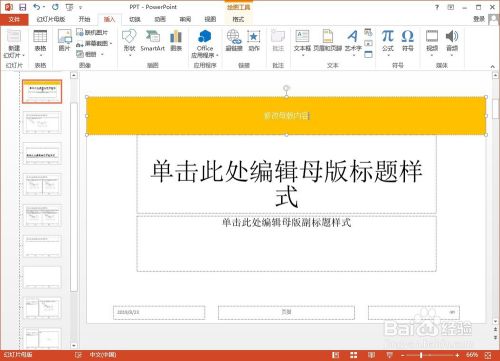Insert a chart with 图表 icon
Screen dimensions: 500x361
[176, 40]
